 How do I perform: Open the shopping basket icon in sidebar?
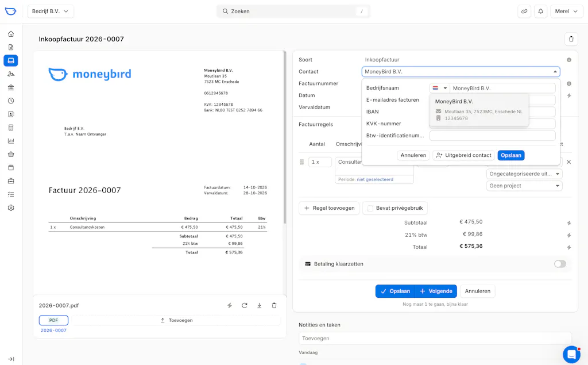(x=11, y=155)
